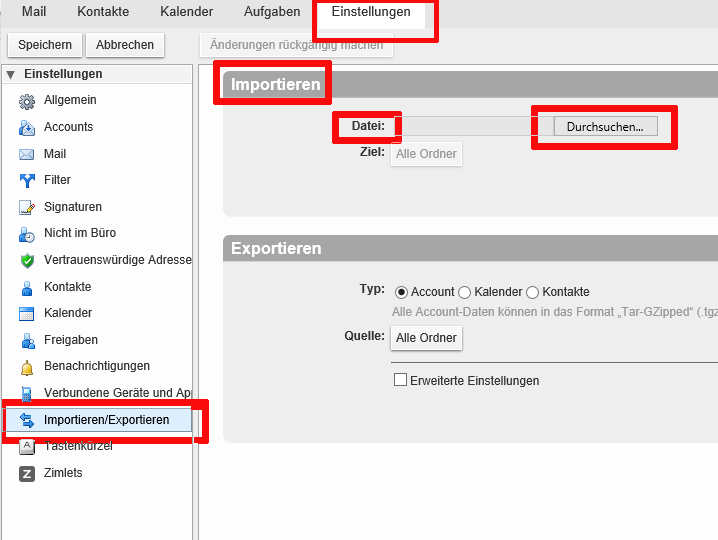This screenshot has height=540, width=718.
Task: Select the Einstellungen tab
Action: 371,12
